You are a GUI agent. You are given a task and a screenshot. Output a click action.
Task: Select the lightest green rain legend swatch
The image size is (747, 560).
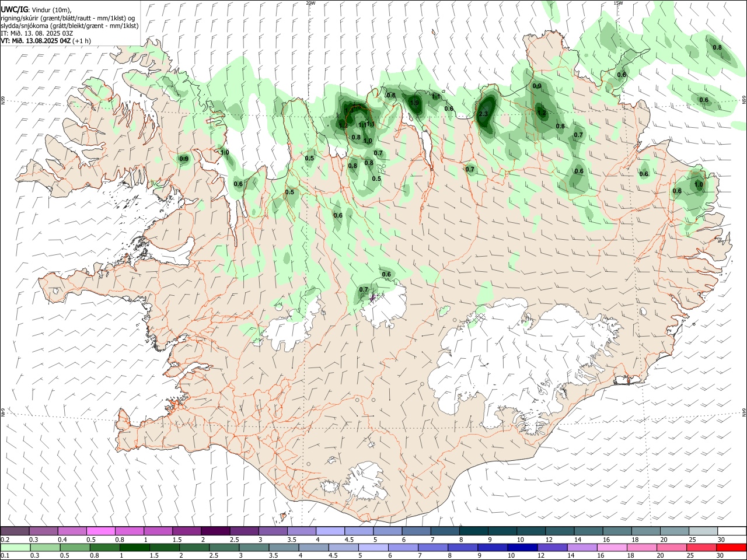tap(15, 547)
